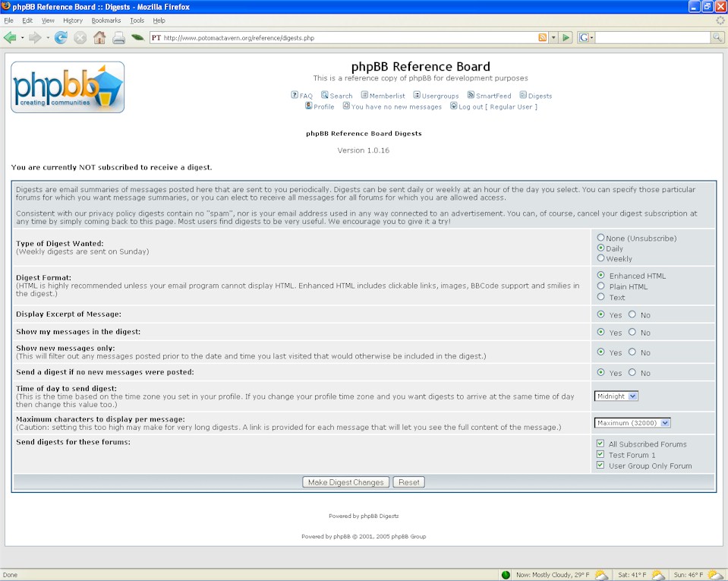
Task: Click the SmartFeed link text
Action: (x=493, y=96)
